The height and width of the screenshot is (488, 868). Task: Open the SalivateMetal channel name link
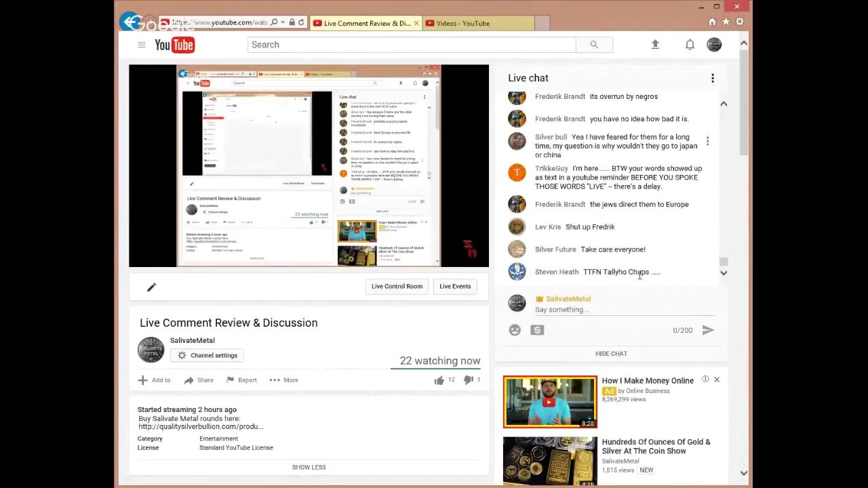tap(192, 340)
